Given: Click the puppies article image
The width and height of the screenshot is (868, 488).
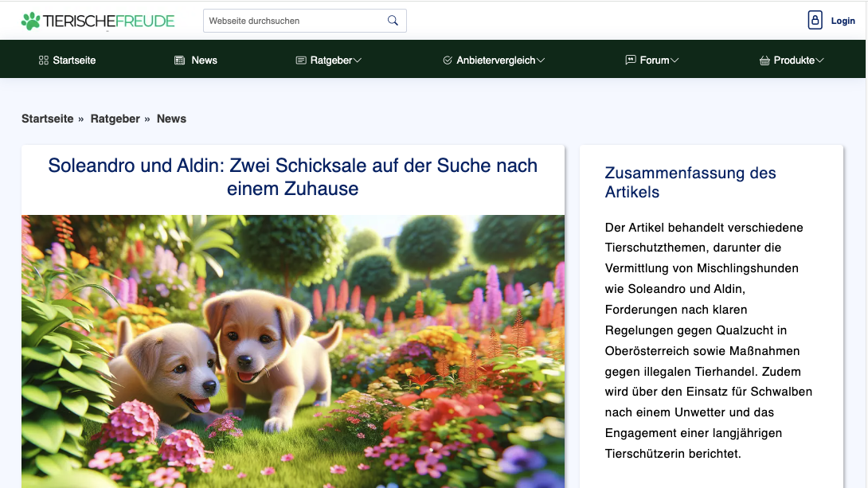Looking at the screenshot, I should 293,350.
